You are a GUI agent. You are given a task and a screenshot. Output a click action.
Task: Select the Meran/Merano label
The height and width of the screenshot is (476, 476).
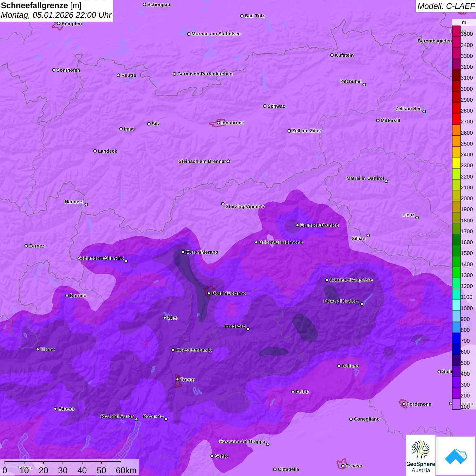[202, 252]
